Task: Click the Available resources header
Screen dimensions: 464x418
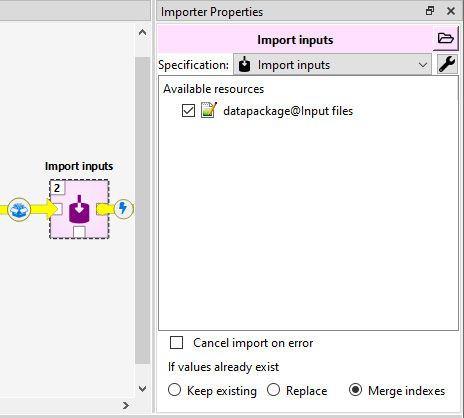Action: (213, 89)
